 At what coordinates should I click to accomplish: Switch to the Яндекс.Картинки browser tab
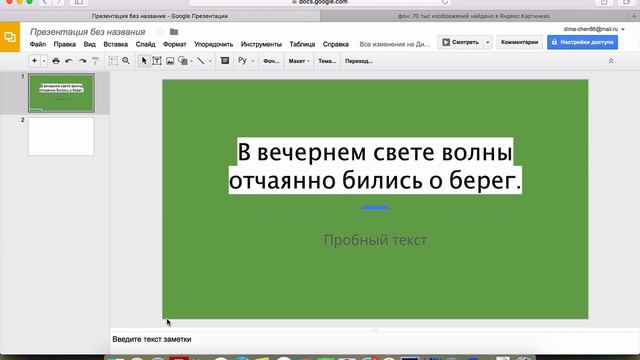(x=473, y=16)
